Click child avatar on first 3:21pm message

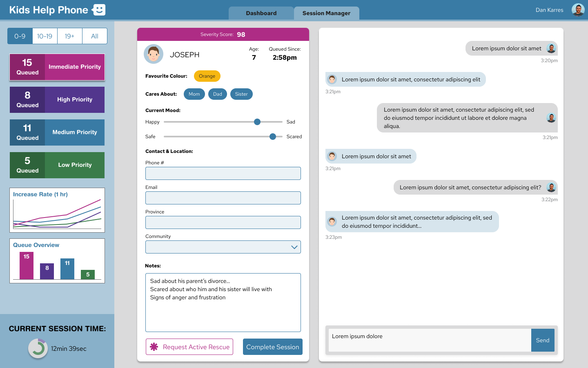coord(332,79)
